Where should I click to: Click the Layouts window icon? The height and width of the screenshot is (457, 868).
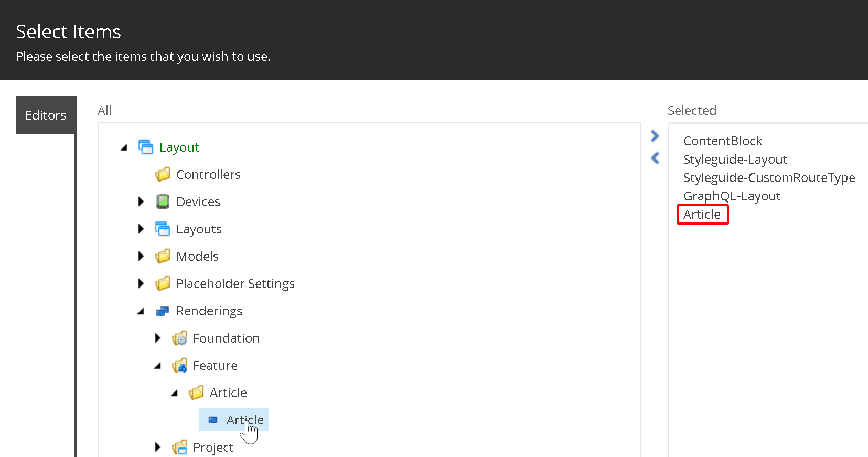163,229
